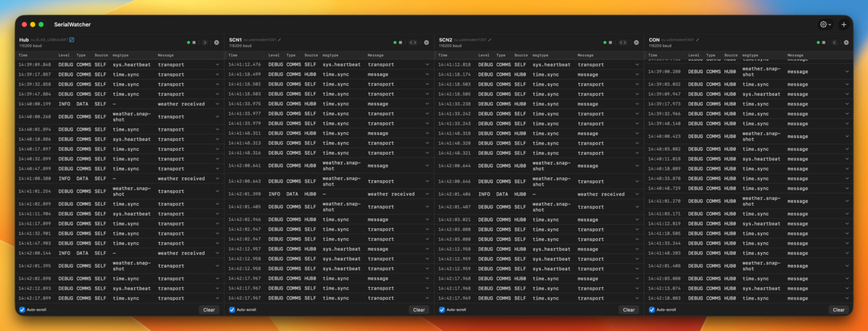The height and width of the screenshot is (331, 868).
Task: Stop the SCN2 serial monitoring
Action: click(610, 43)
